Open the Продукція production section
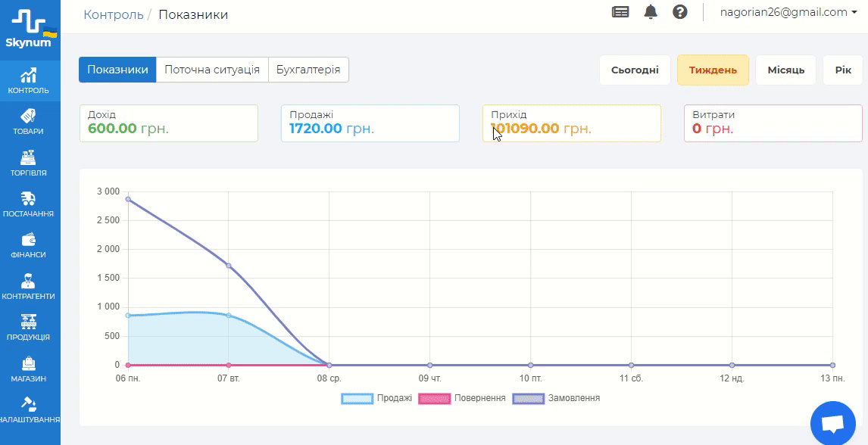The width and height of the screenshot is (868, 445). 29,328
